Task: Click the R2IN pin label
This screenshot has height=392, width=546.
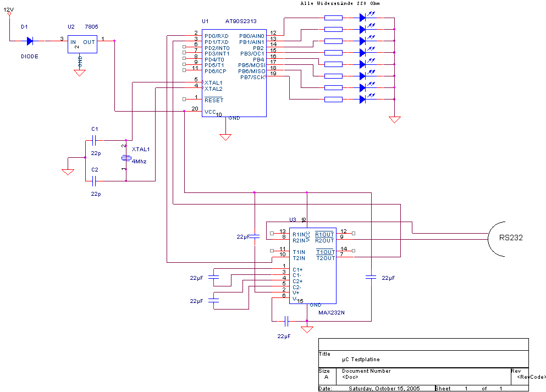Action: tap(299, 241)
